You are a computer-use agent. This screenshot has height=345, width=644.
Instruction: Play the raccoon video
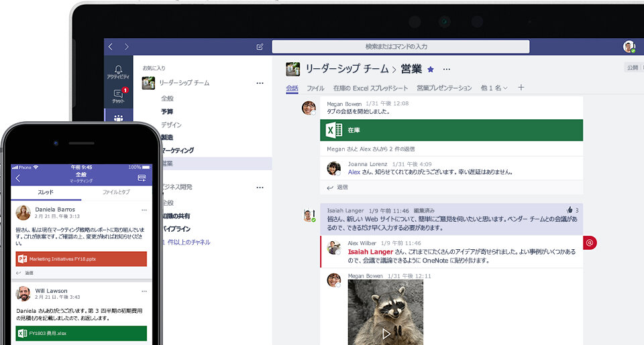385,333
